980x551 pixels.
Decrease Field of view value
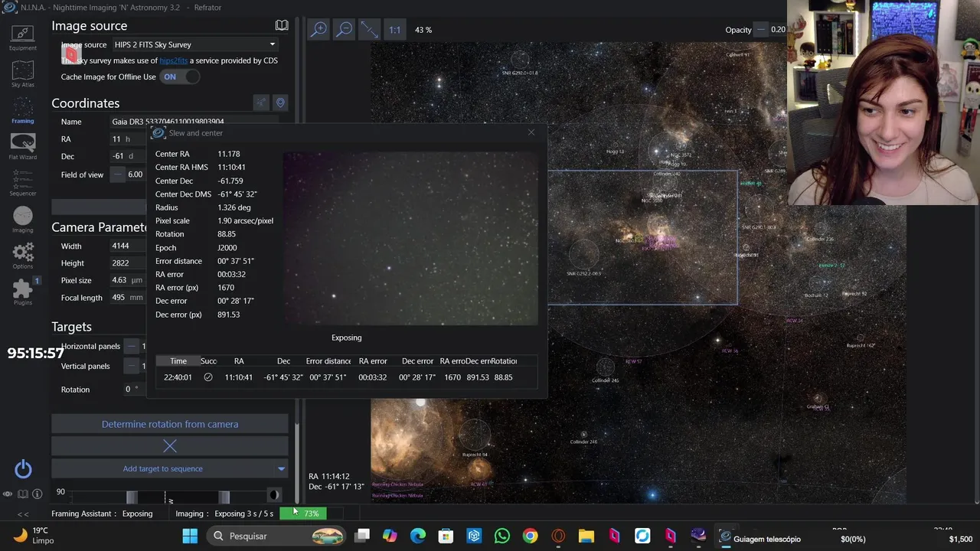pos(117,174)
